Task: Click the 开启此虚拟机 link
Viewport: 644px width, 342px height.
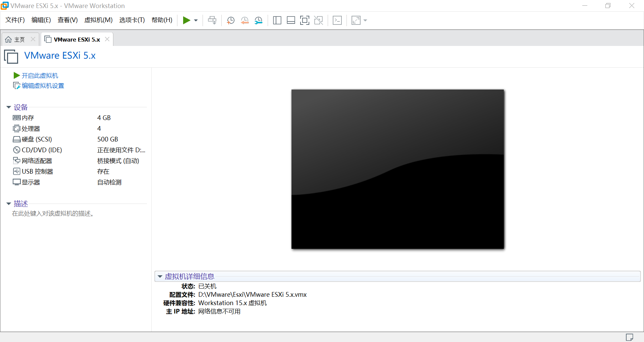Action: (40, 76)
